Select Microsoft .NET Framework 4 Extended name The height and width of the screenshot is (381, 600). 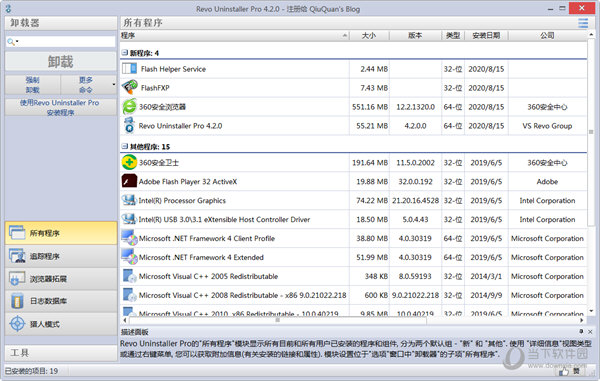pos(201,257)
